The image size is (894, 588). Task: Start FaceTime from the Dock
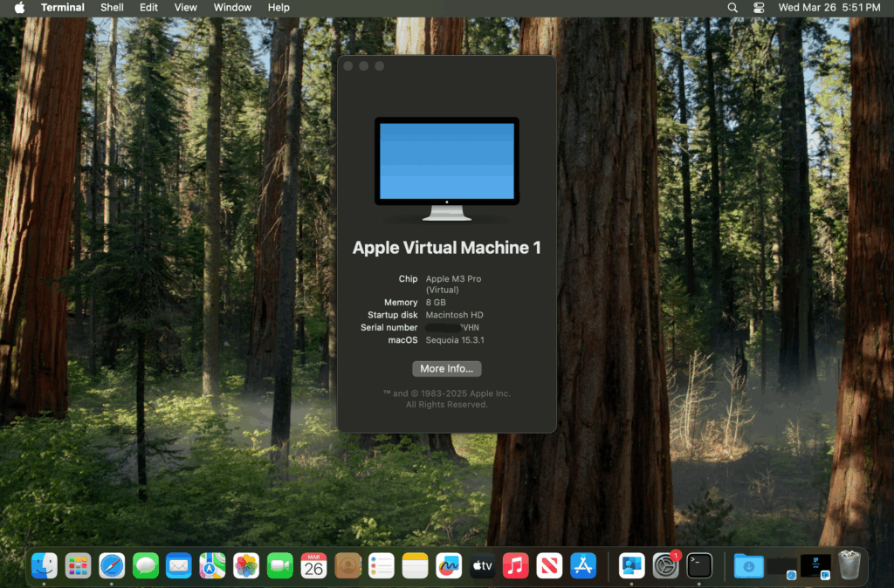pos(279,565)
